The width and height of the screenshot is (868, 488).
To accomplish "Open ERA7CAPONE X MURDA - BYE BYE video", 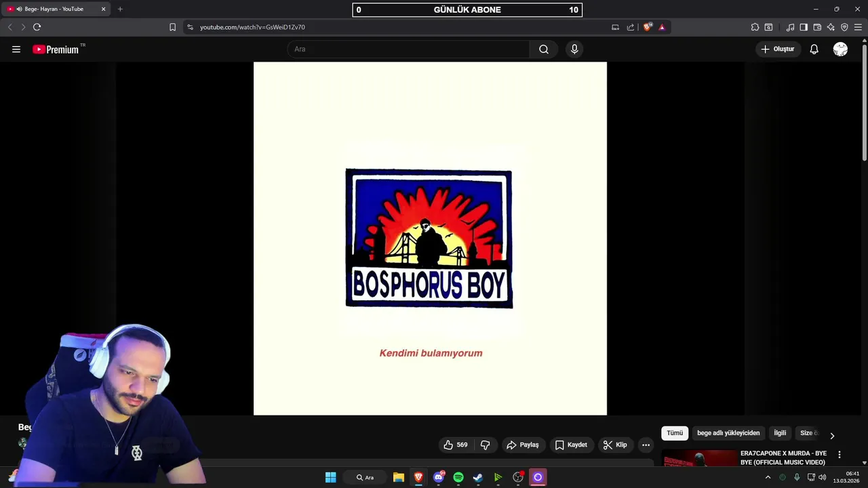I will point(783,457).
